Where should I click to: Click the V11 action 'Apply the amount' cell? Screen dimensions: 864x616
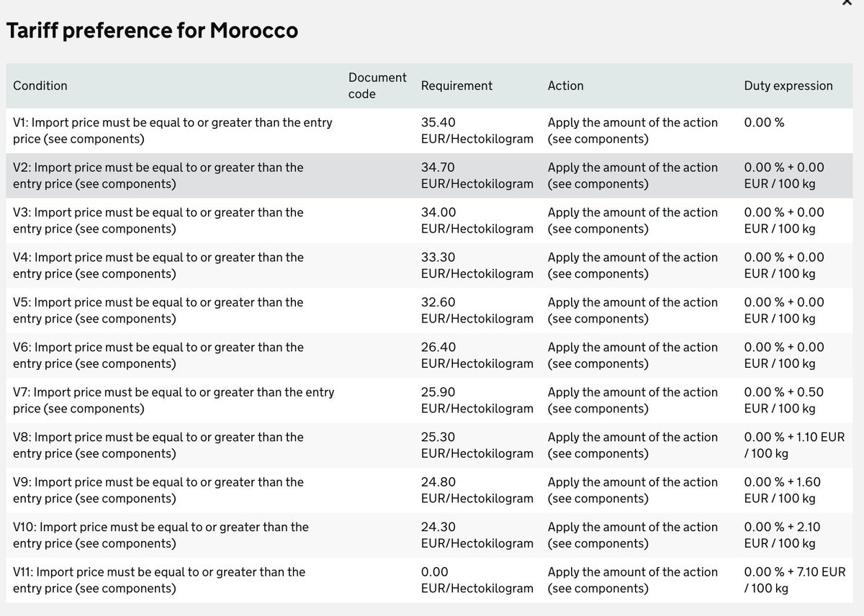pos(633,580)
